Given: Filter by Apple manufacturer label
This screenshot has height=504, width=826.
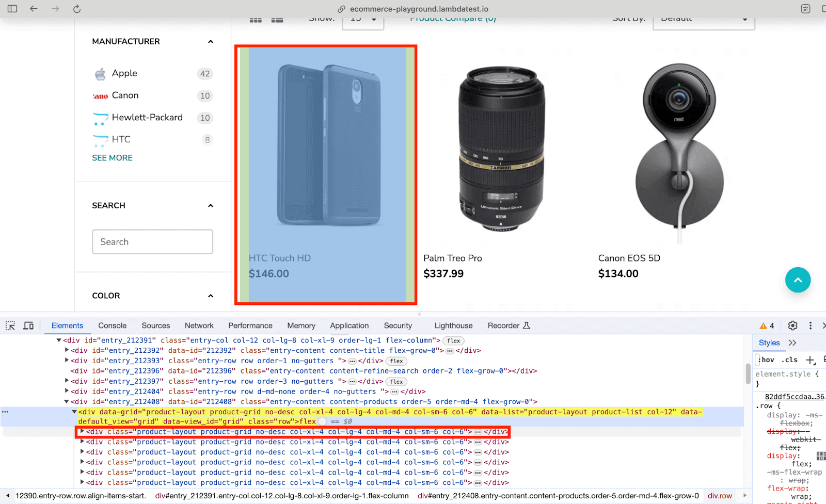Looking at the screenshot, I should click(124, 73).
